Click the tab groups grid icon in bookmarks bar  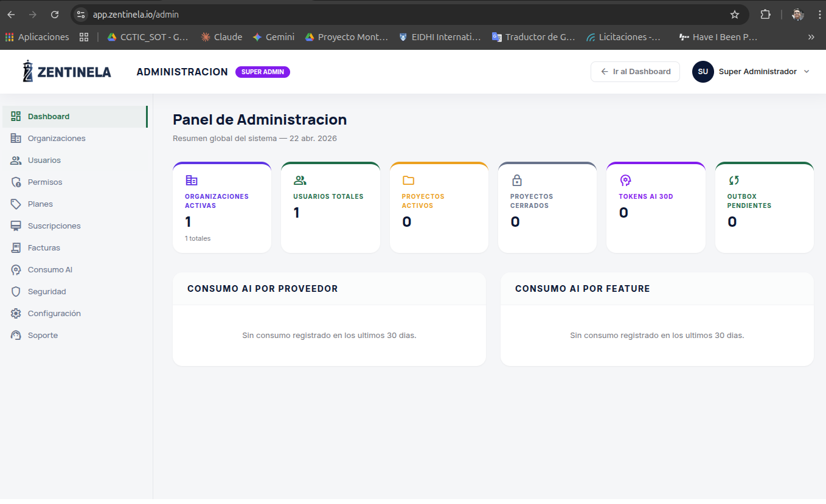coord(84,37)
